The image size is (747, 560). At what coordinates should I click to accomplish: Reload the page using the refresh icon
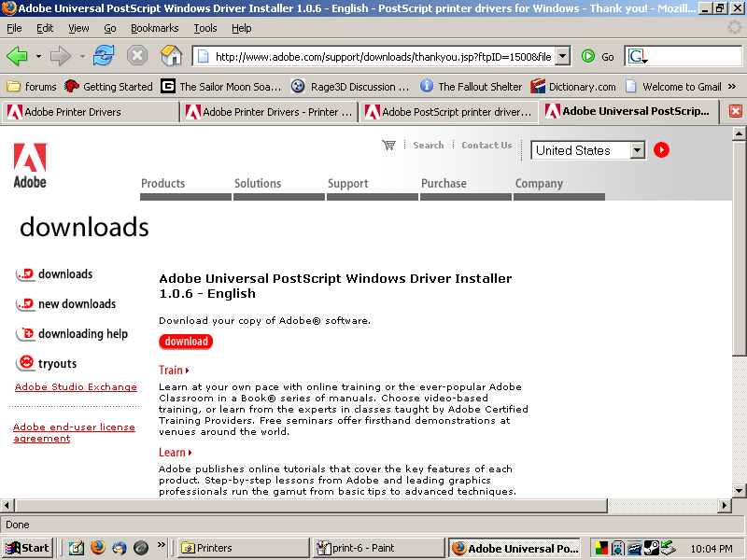(101, 53)
